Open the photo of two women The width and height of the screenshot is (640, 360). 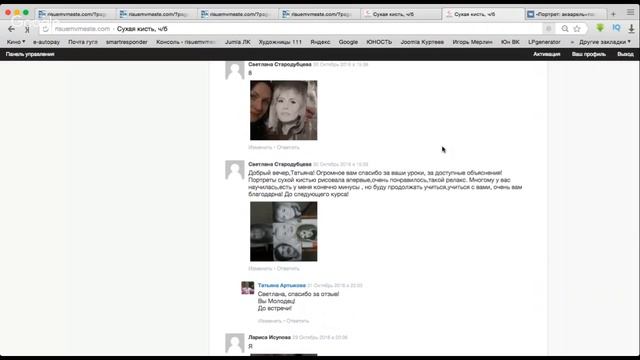click(284, 110)
